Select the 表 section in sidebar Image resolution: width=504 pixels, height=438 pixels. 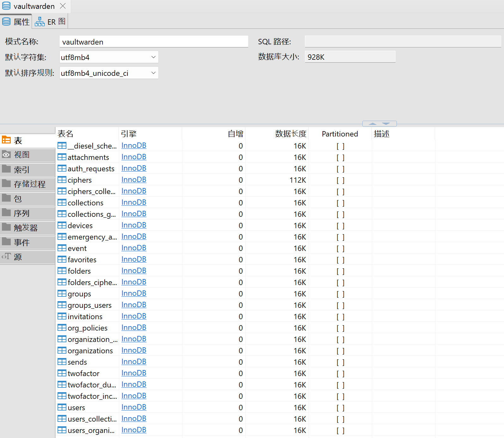[x=28, y=140]
